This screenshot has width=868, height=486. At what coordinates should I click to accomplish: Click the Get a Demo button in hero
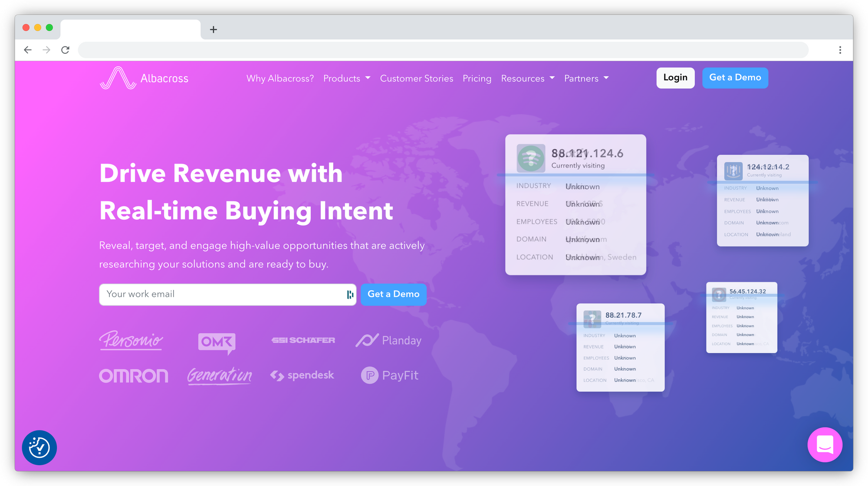(394, 294)
